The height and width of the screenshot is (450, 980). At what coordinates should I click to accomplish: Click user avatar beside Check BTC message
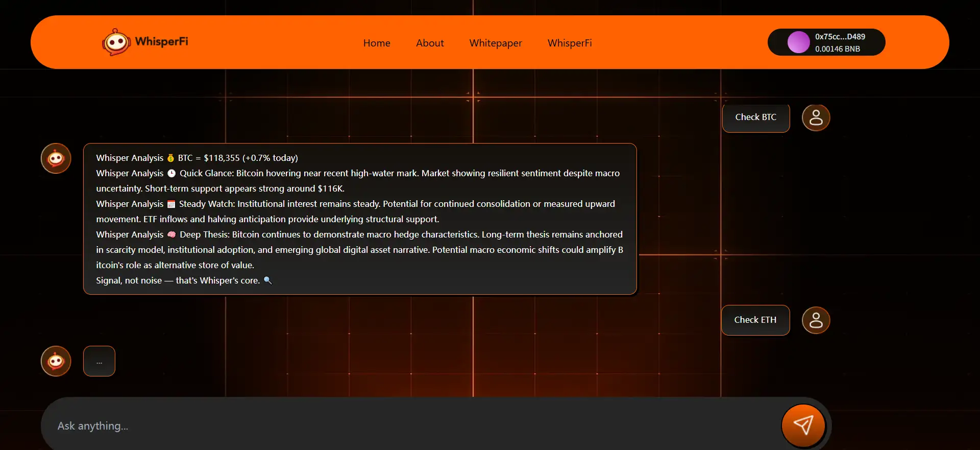[816, 117]
